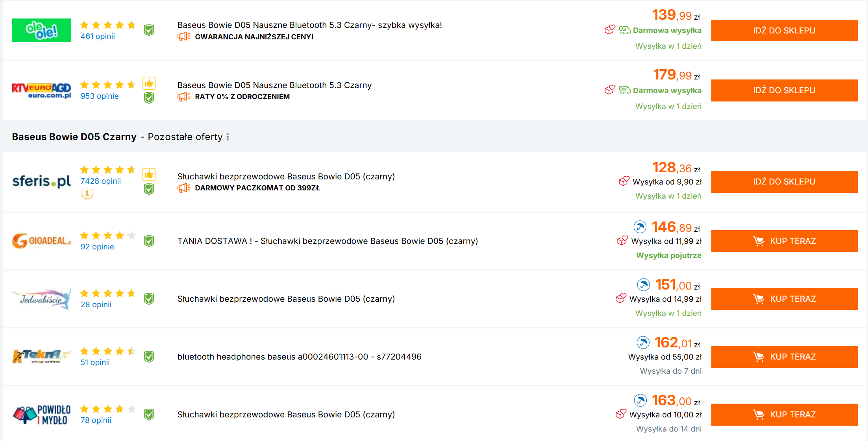Open the 953 opinie reviews link
Screen dimensions: 868x441
coord(100,96)
